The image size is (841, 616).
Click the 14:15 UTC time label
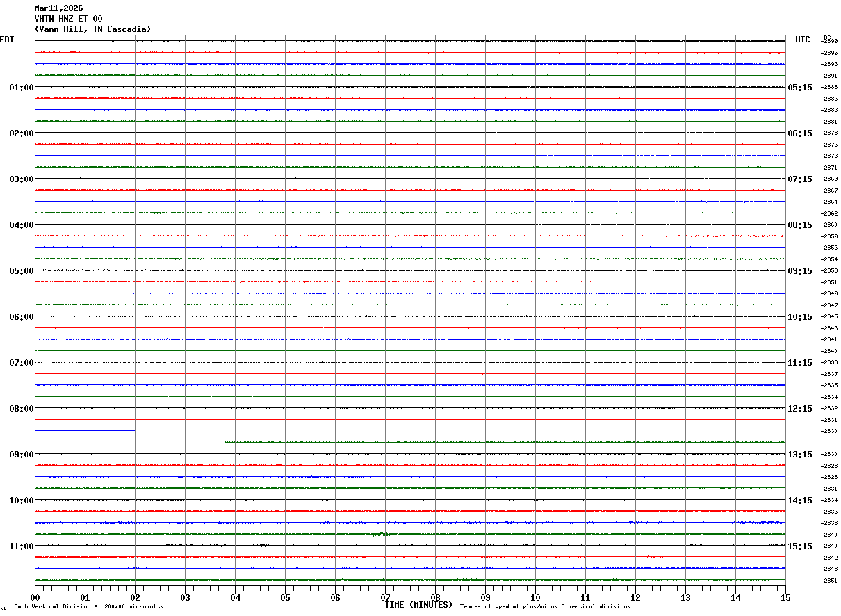coord(800,501)
